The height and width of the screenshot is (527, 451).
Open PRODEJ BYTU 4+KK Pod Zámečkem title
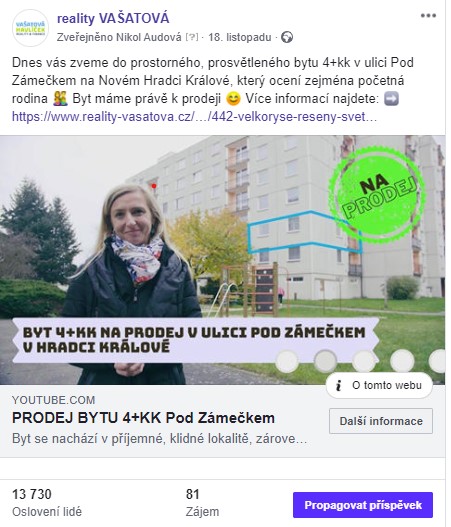[x=144, y=418]
